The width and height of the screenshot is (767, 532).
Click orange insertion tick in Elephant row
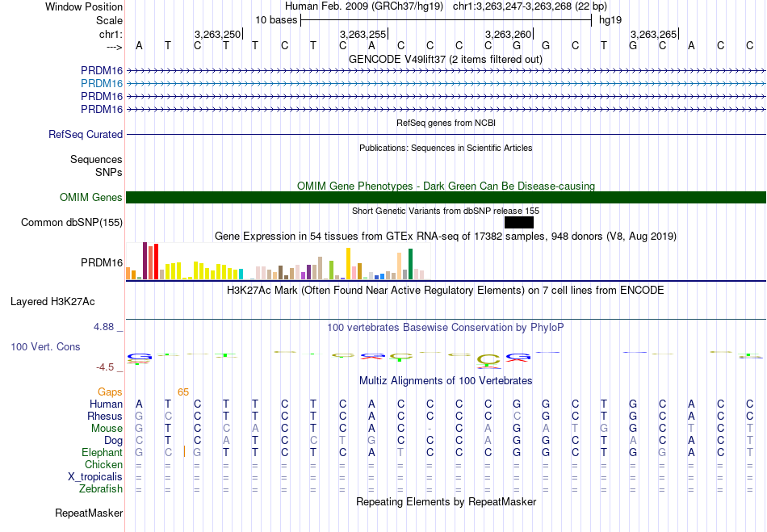pyautogui.click(x=184, y=451)
